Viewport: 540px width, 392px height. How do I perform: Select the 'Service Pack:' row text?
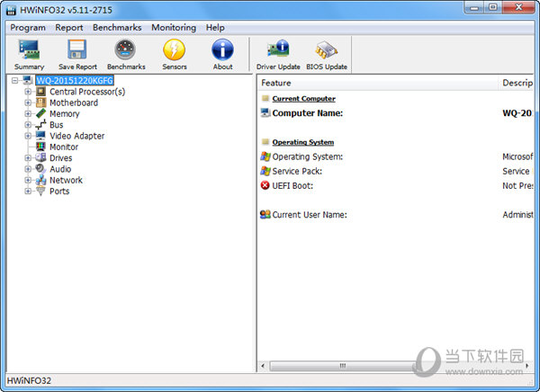297,171
